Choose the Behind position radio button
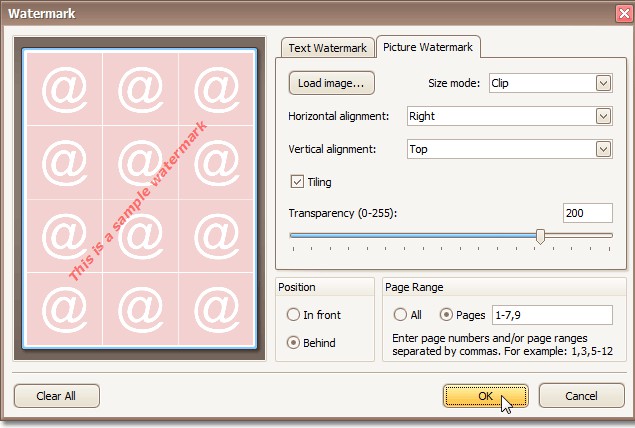The height and width of the screenshot is (428, 635). click(x=293, y=342)
